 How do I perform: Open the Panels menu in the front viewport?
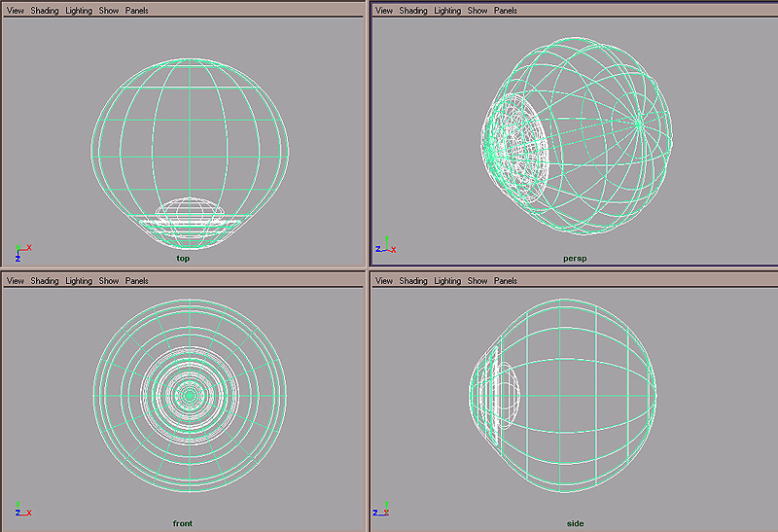coord(137,281)
